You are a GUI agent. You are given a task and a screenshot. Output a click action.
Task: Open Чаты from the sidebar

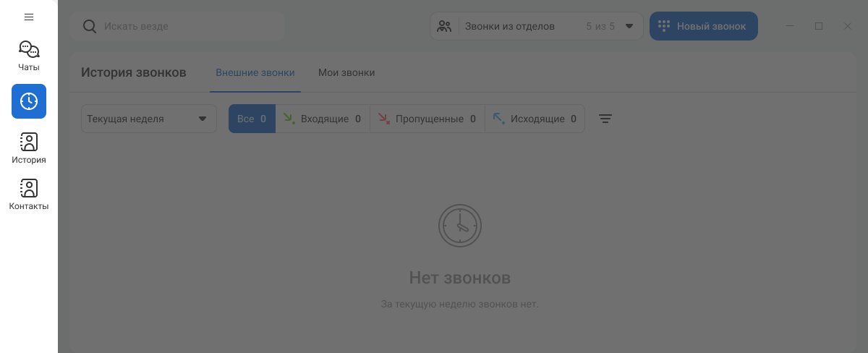[29, 56]
